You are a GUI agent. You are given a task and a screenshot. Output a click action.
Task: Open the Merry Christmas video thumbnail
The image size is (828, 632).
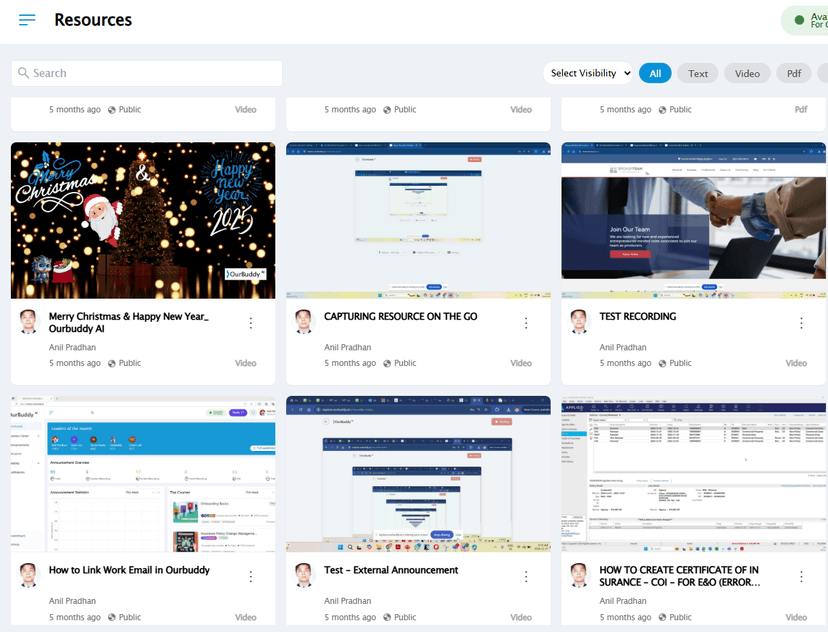coord(143,220)
